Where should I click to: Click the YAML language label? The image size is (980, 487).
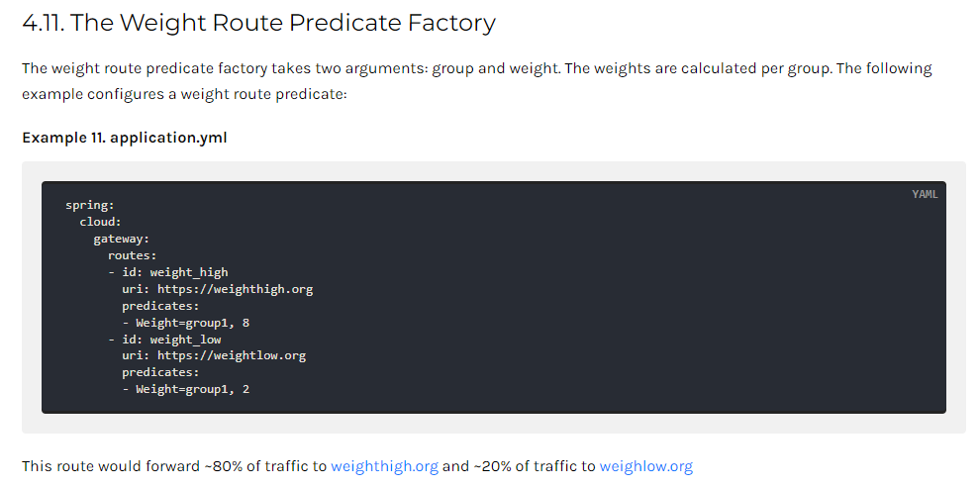tap(925, 194)
